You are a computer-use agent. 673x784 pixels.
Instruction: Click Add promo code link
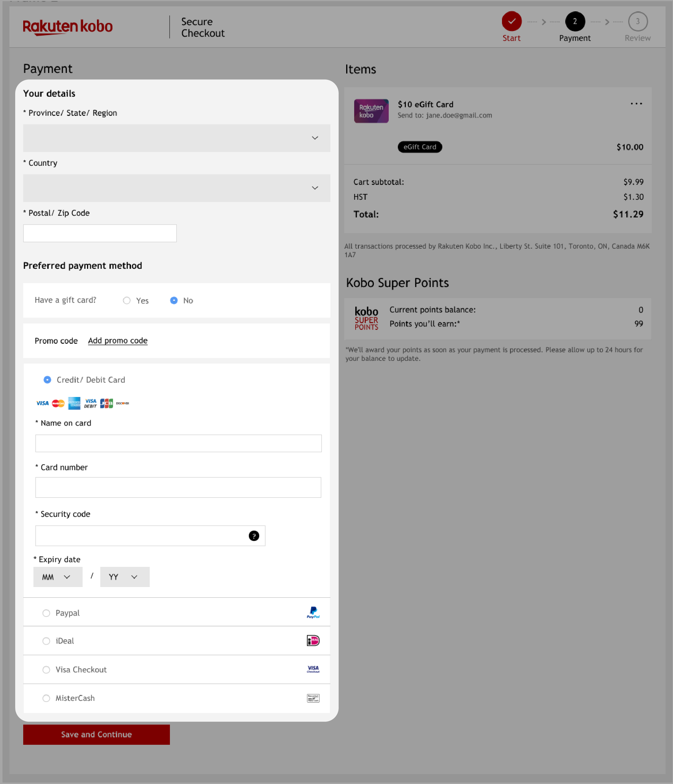pos(117,340)
